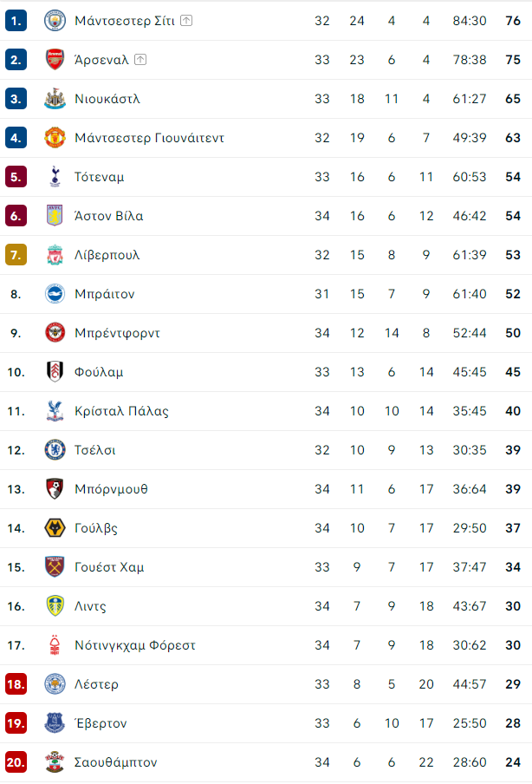
Task: Click the blue position 1 badge
Action: point(16,21)
